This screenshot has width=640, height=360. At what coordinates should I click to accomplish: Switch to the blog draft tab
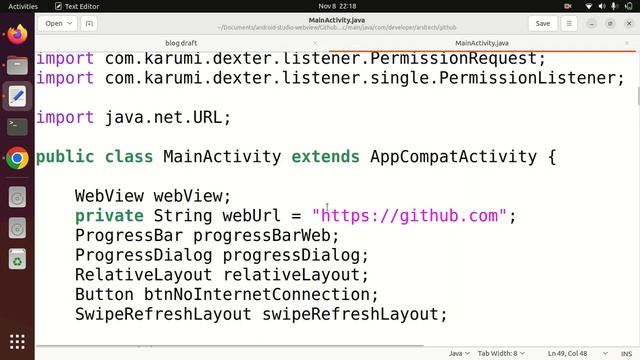click(x=181, y=43)
